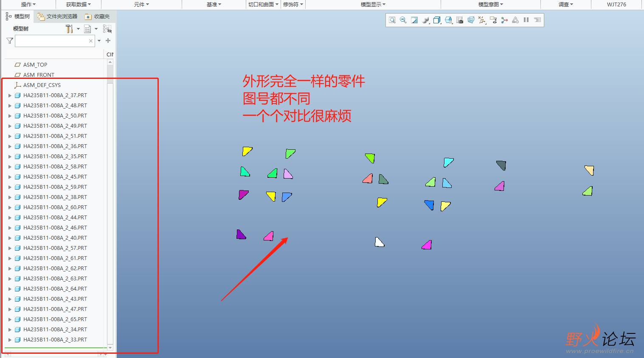Screen dimensions: 644x358
Task: Open the View Manager icon
Action: (x=449, y=20)
